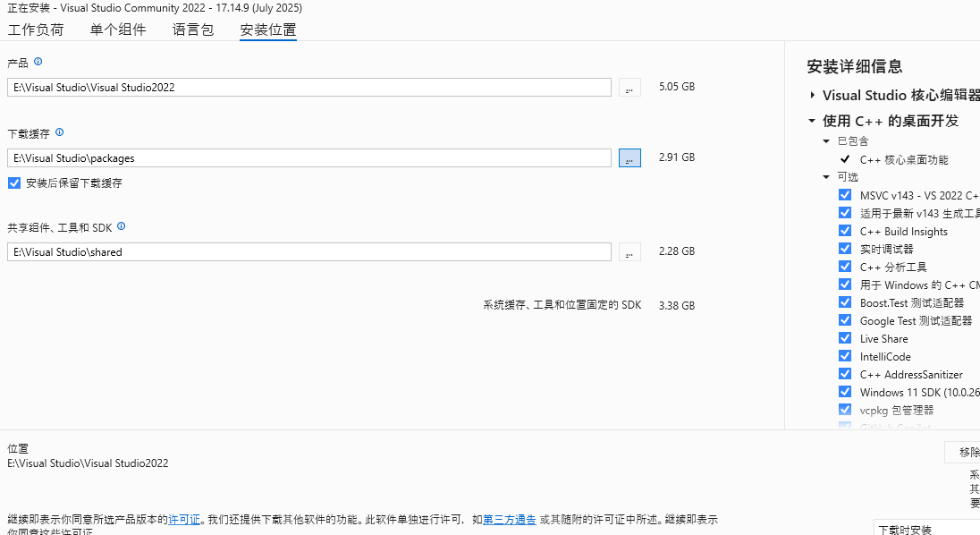Click the 位置 path E:\Visual Studio\Visual Studio2022
Image resolution: width=980 pixels, height=535 pixels.
[x=89, y=463]
